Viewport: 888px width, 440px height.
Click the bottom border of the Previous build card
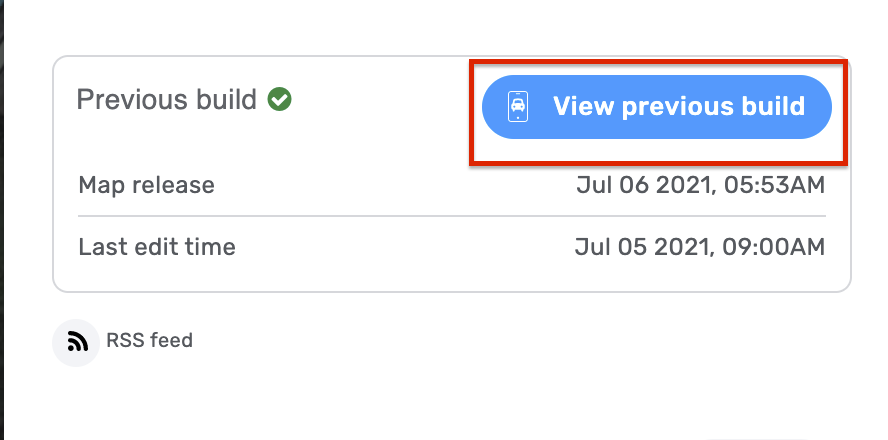click(x=452, y=292)
